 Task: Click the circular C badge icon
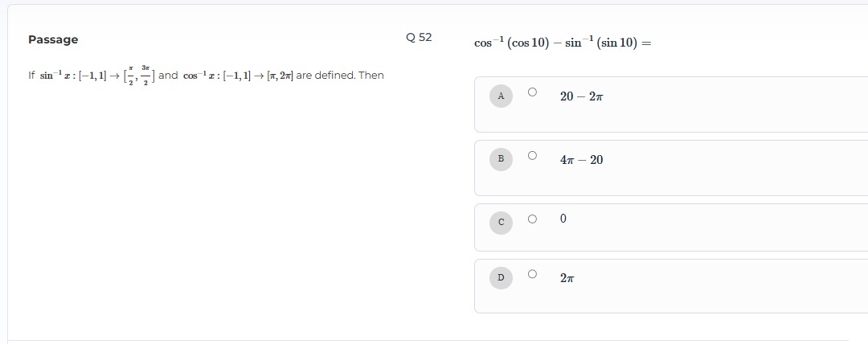click(x=501, y=223)
